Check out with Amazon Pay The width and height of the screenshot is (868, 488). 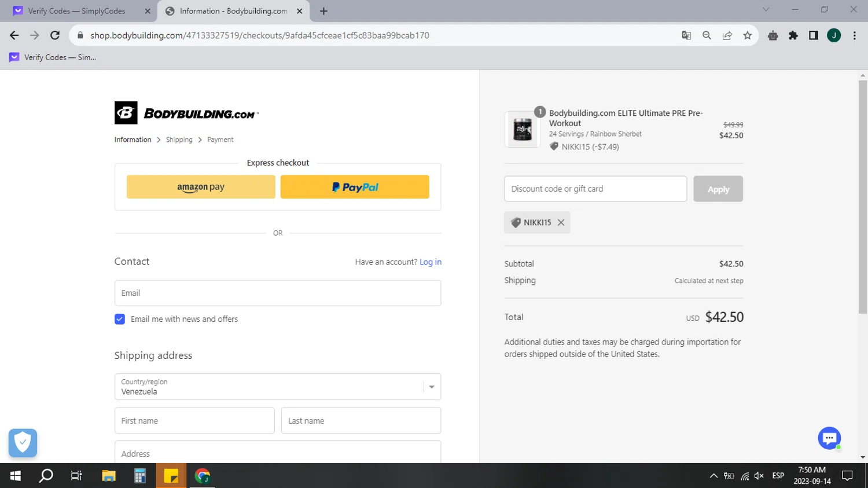pyautogui.click(x=201, y=187)
